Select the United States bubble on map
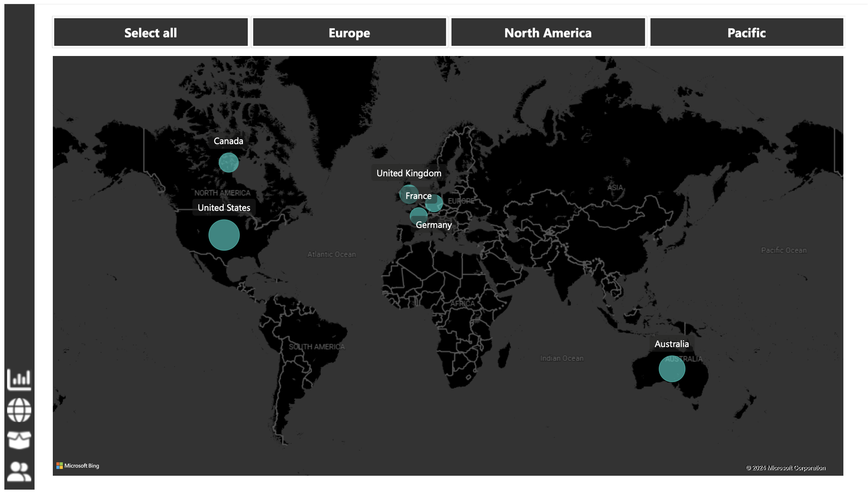 224,235
